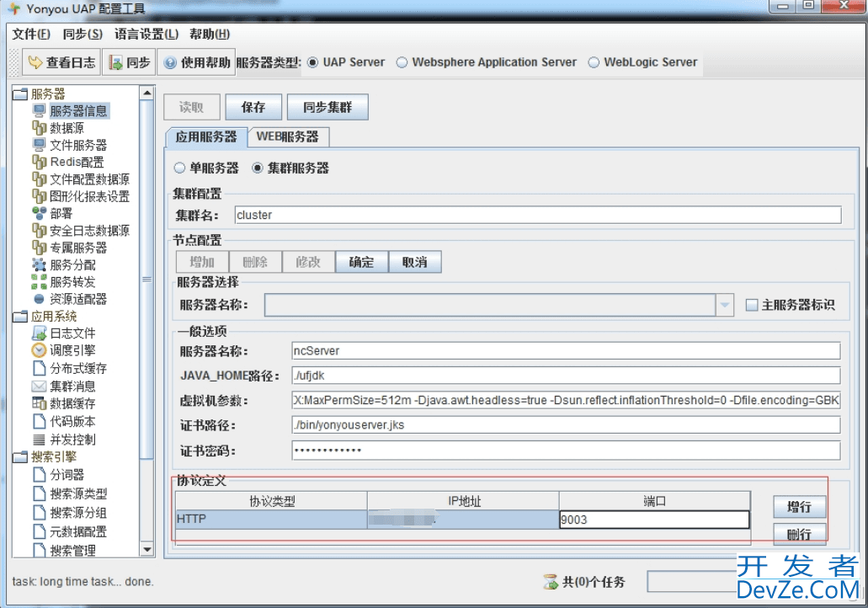
Task: Select the 服务器信息 monitor icon
Action: pyautogui.click(x=40, y=111)
